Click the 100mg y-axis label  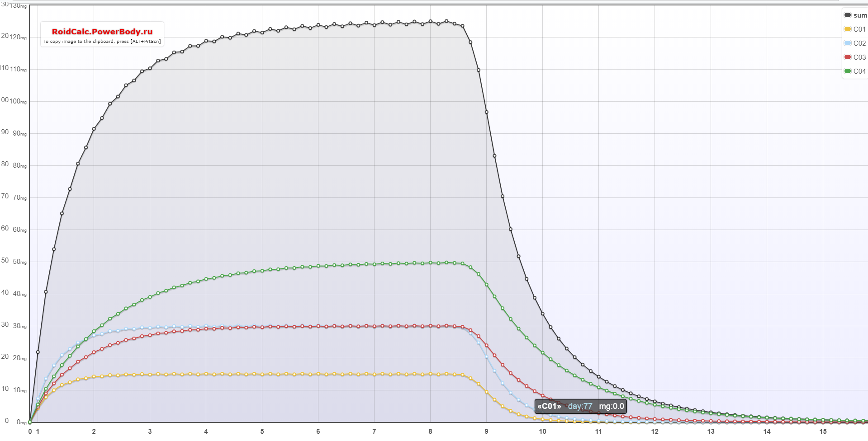click(18, 101)
